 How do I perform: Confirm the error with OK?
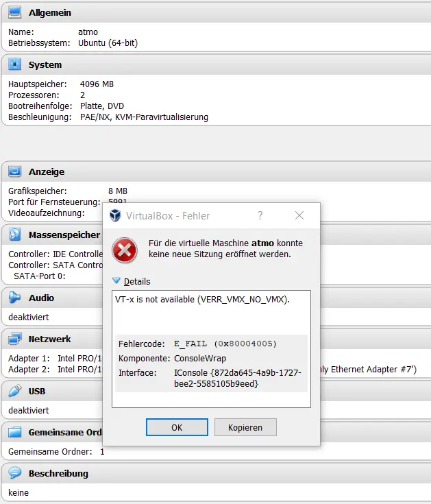[177, 427]
